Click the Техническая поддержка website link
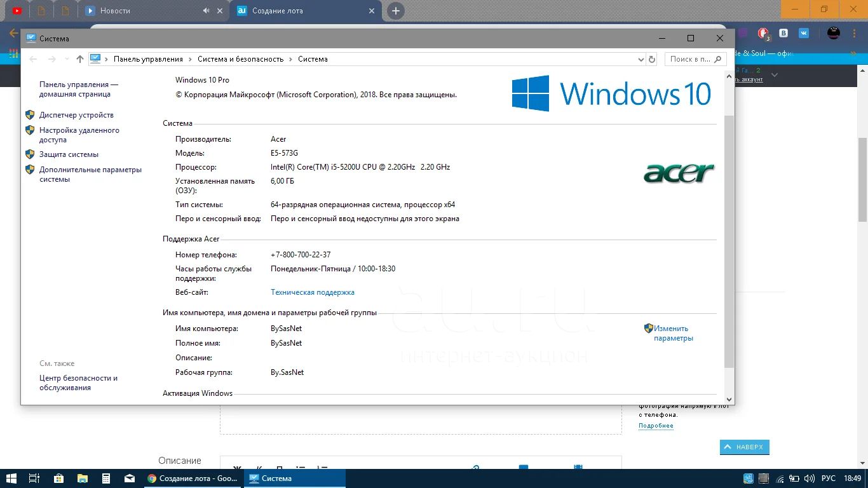This screenshot has width=868, height=488. tap(313, 292)
